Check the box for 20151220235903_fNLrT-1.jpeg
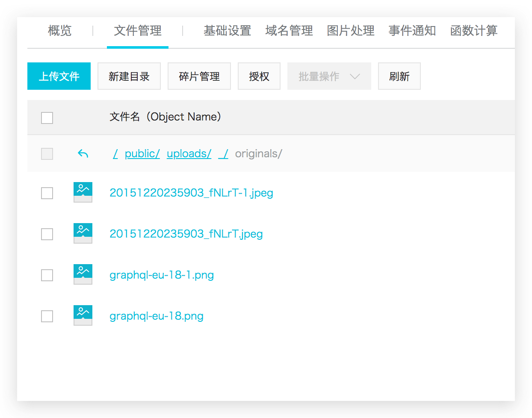Screen dimensions: 532x418 click(47, 193)
